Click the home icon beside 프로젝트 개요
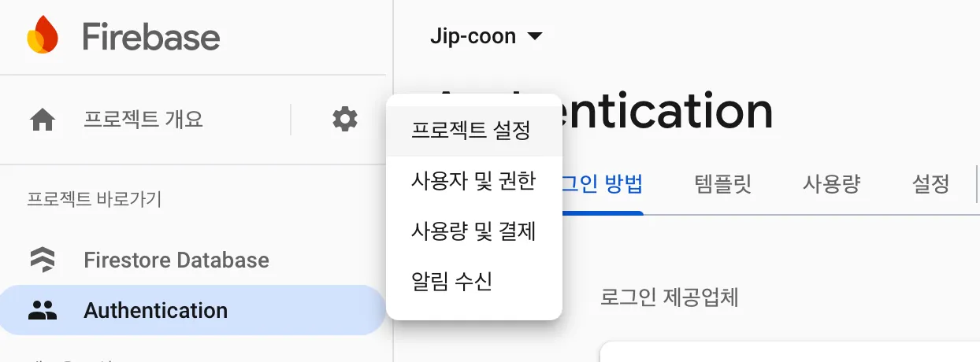 tap(42, 120)
